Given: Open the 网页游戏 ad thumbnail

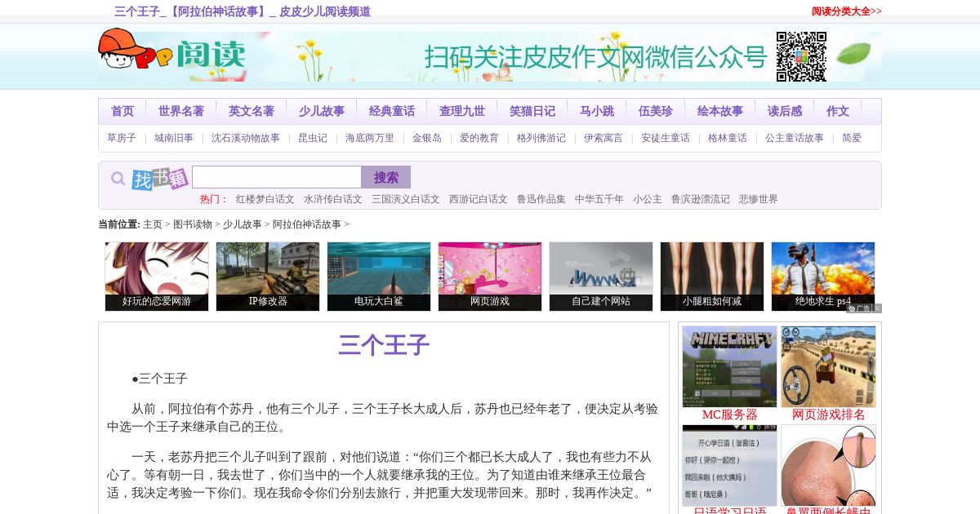Looking at the screenshot, I should coord(490,277).
